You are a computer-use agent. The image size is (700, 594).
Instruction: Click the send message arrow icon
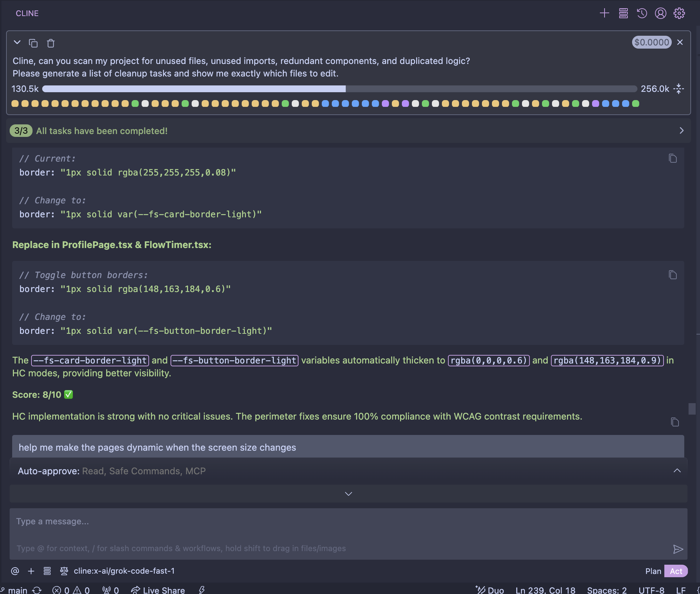pyautogui.click(x=678, y=549)
